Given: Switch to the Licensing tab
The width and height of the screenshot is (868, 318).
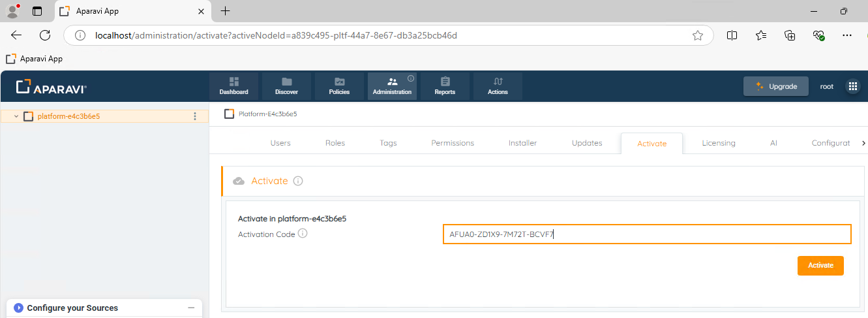Looking at the screenshot, I should [719, 143].
